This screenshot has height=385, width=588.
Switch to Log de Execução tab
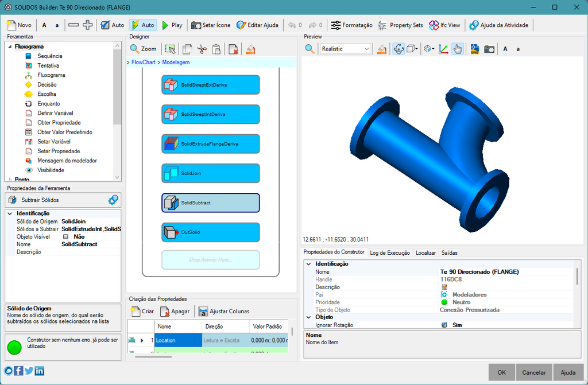[390, 252]
